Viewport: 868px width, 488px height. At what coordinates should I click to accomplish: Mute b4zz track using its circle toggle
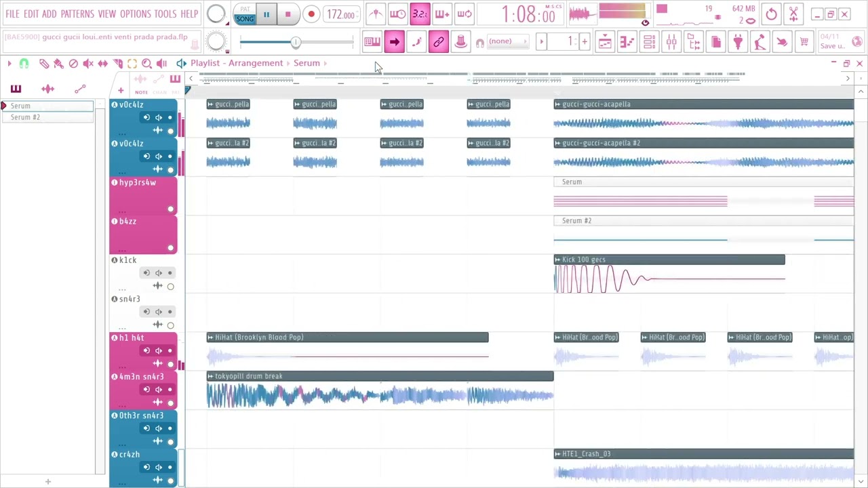point(170,247)
